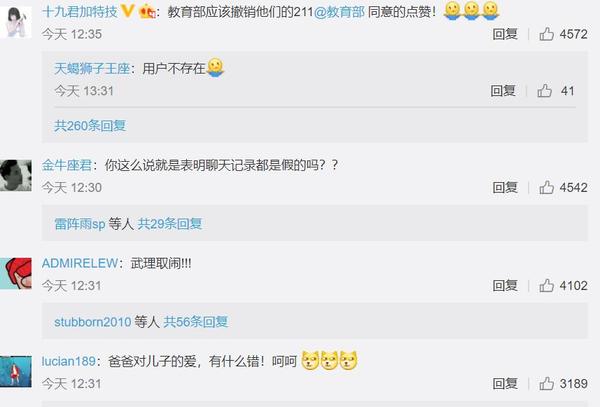Reply to 金牛座君's comment
The height and width of the screenshot is (407, 600).
click(505, 187)
